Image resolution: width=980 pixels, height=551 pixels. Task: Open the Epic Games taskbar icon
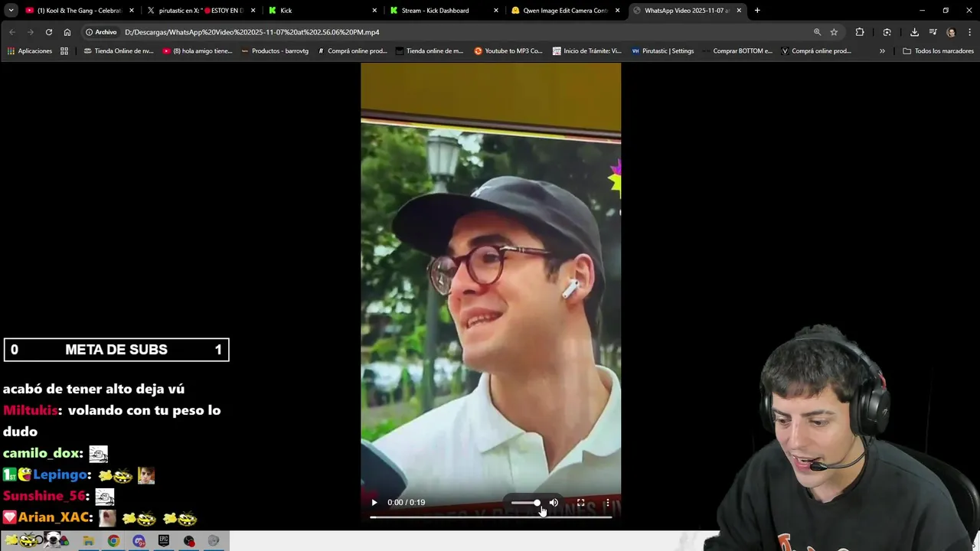(164, 541)
